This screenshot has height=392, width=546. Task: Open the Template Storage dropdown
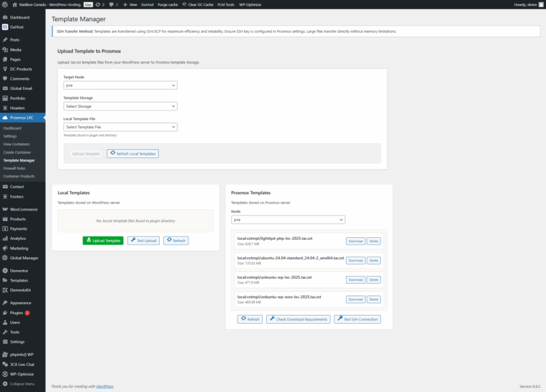coord(120,106)
